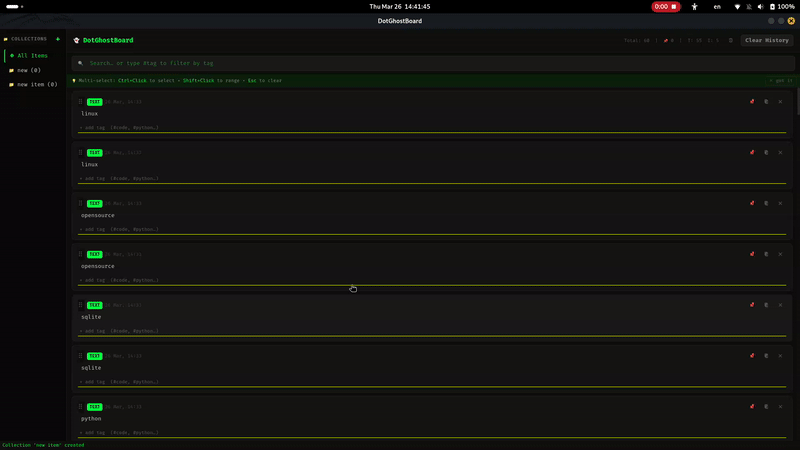This screenshot has height=450, width=800.
Task: Delete the first linux card
Action: pos(780,102)
